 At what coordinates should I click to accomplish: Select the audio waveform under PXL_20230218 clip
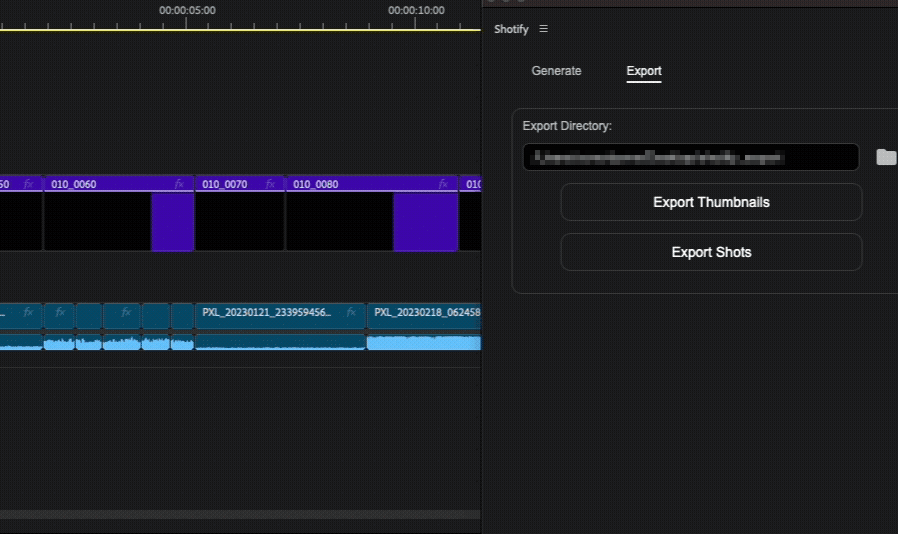[x=424, y=342]
